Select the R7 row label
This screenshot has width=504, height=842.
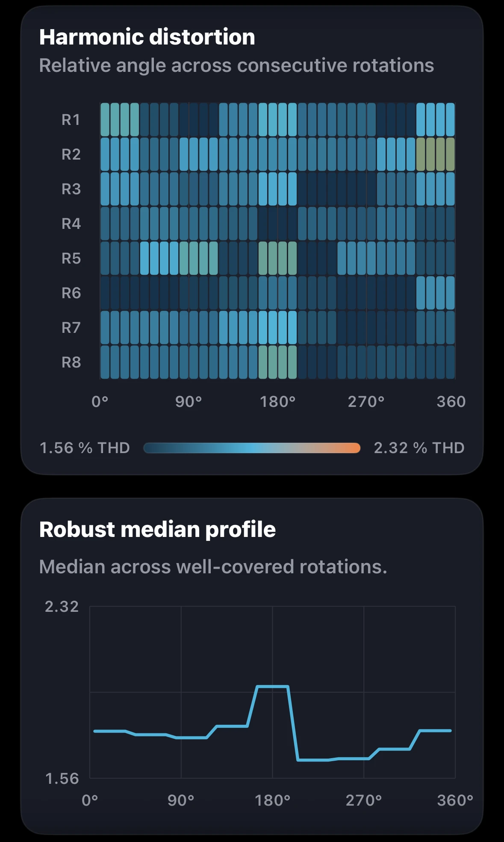(71, 328)
